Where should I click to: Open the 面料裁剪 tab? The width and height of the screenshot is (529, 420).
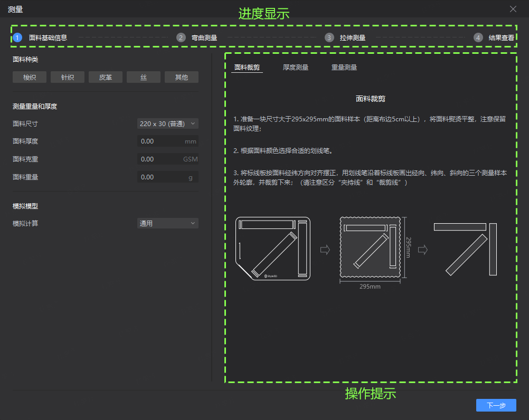coord(247,68)
